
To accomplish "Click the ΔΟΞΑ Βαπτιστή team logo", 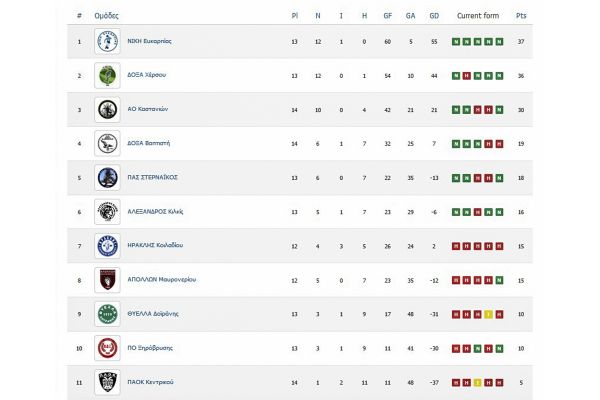I will pos(107,144).
